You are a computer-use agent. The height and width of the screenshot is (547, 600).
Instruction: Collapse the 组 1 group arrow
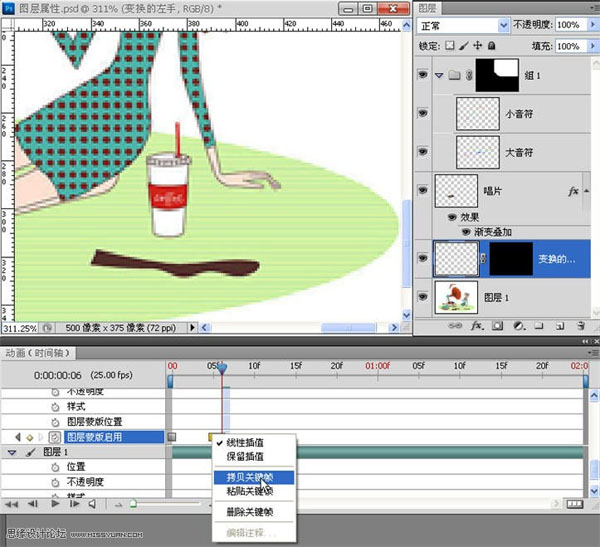[x=438, y=74]
